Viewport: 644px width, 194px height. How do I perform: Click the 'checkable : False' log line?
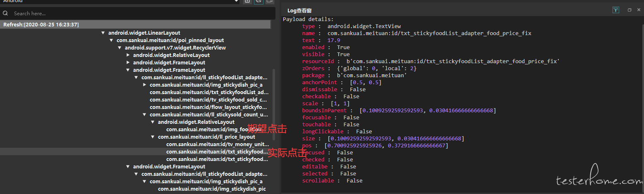coord(330,96)
